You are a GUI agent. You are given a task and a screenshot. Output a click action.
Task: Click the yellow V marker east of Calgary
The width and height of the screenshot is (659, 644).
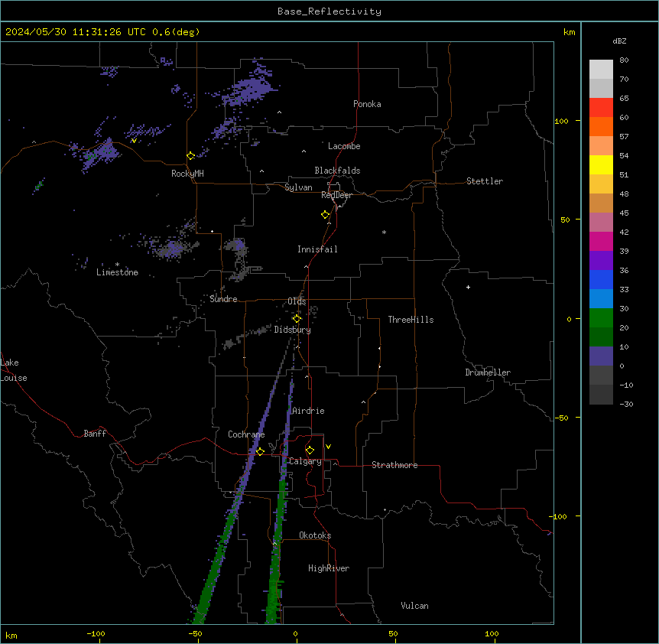[328, 447]
